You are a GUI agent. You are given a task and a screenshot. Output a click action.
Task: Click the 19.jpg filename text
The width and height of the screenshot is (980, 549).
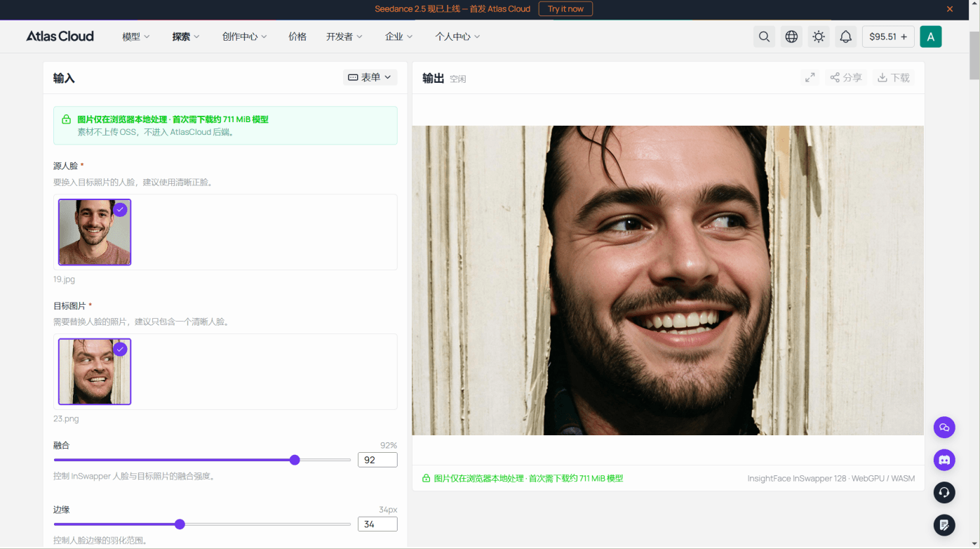click(64, 279)
